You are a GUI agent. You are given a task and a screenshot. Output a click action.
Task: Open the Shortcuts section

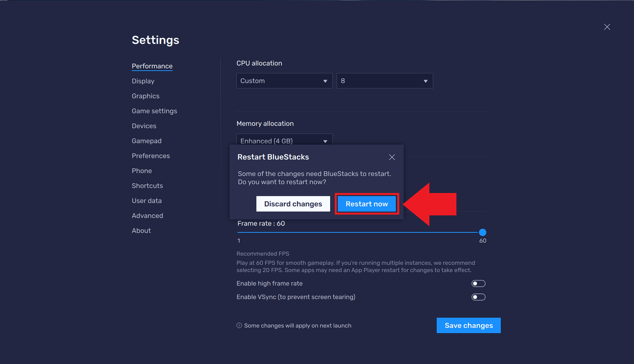click(147, 186)
